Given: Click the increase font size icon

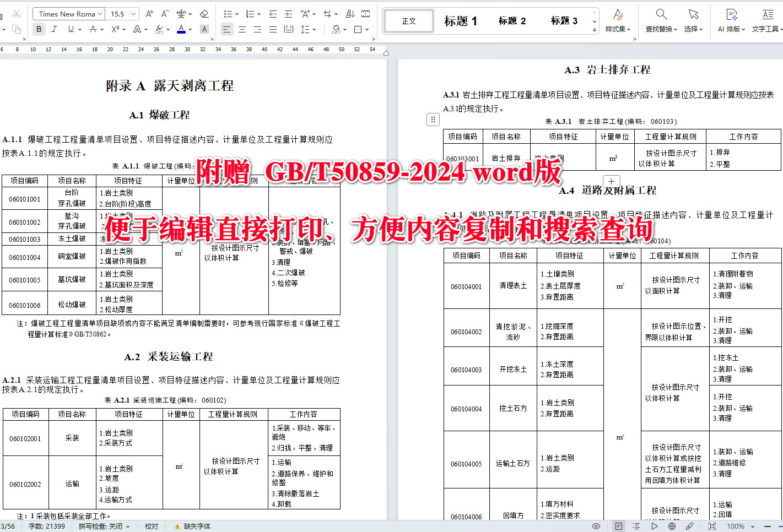Looking at the screenshot, I should (149, 12).
